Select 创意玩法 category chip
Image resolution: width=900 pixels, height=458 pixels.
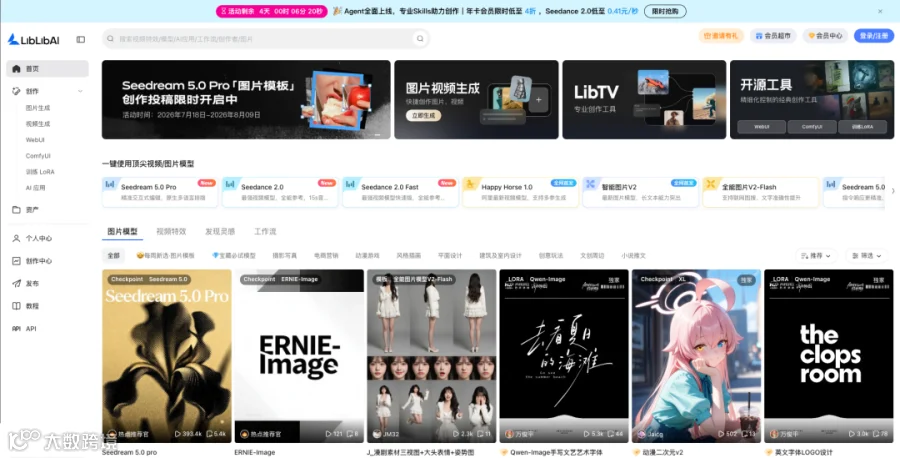(551, 255)
